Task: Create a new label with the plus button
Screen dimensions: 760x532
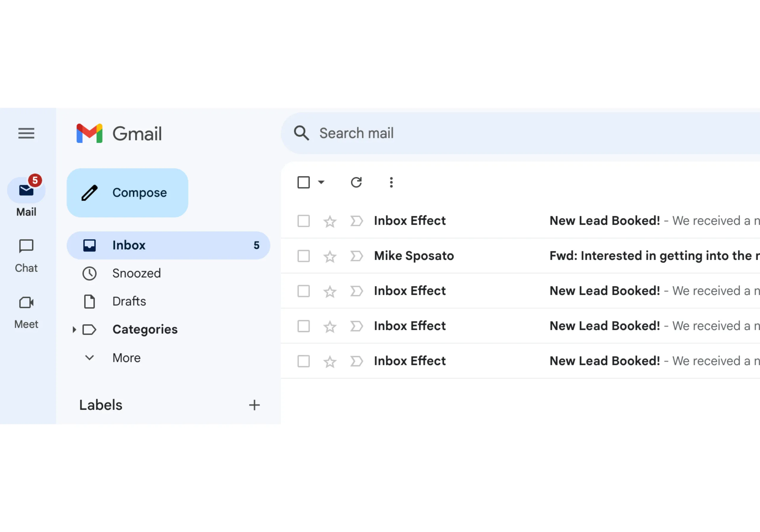Action: [x=254, y=405]
